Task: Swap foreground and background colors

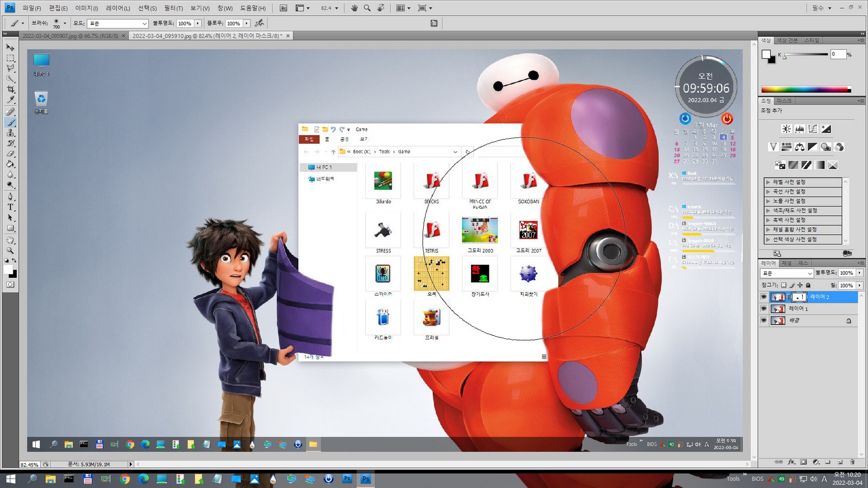Action: pyautogui.click(x=14, y=261)
